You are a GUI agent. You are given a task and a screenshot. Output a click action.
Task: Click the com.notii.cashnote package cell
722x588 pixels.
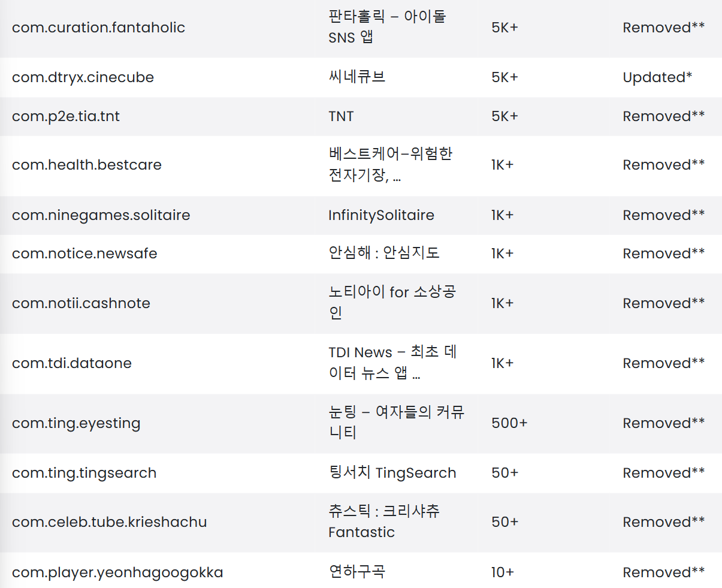click(x=81, y=303)
